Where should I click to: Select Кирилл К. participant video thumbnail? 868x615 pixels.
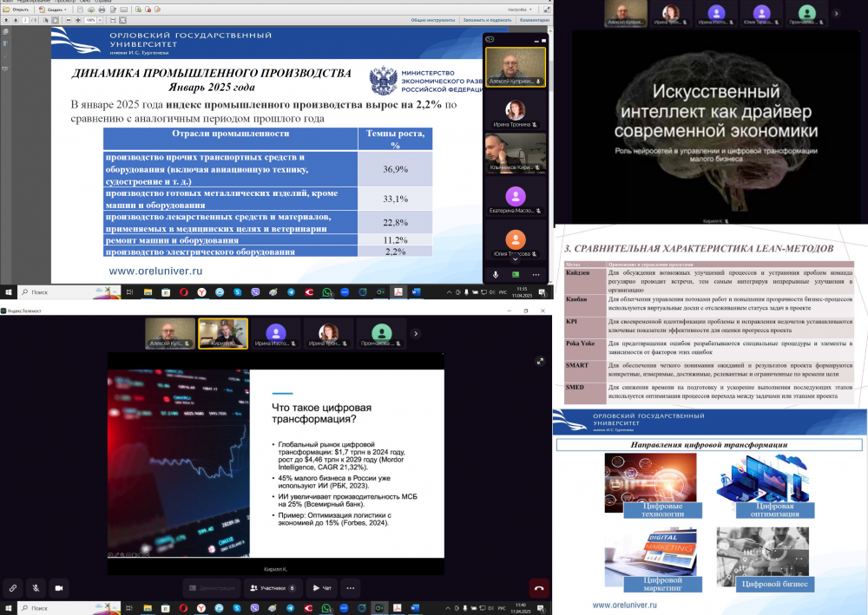pyautogui.click(x=223, y=333)
